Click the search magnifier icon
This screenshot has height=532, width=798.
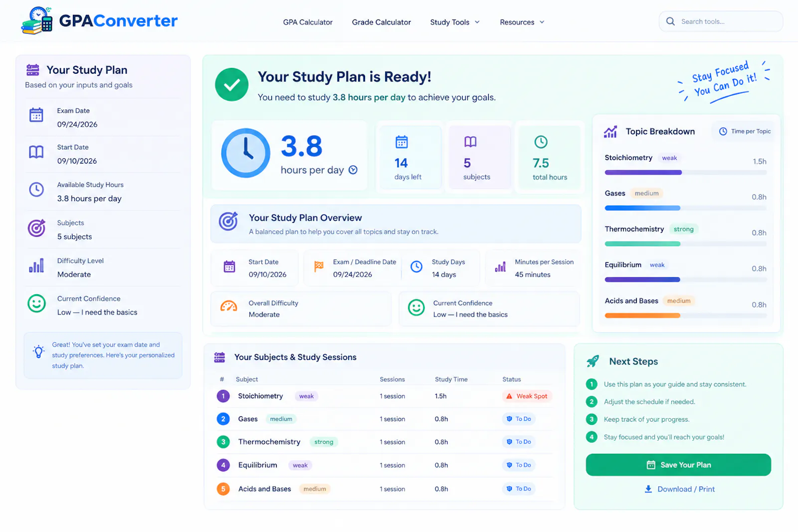point(671,21)
